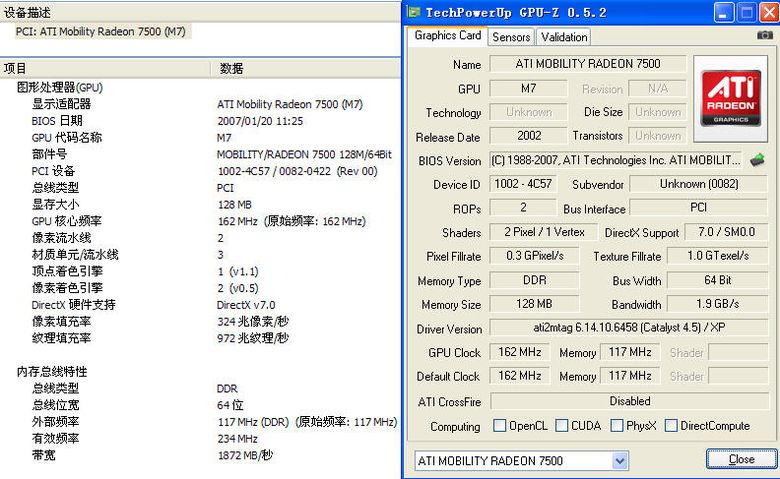Image resolution: width=780 pixels, height=479 pixels.
Task: Select the 图形处理器(GPU) section heading
Action: [x=60, y=88]
